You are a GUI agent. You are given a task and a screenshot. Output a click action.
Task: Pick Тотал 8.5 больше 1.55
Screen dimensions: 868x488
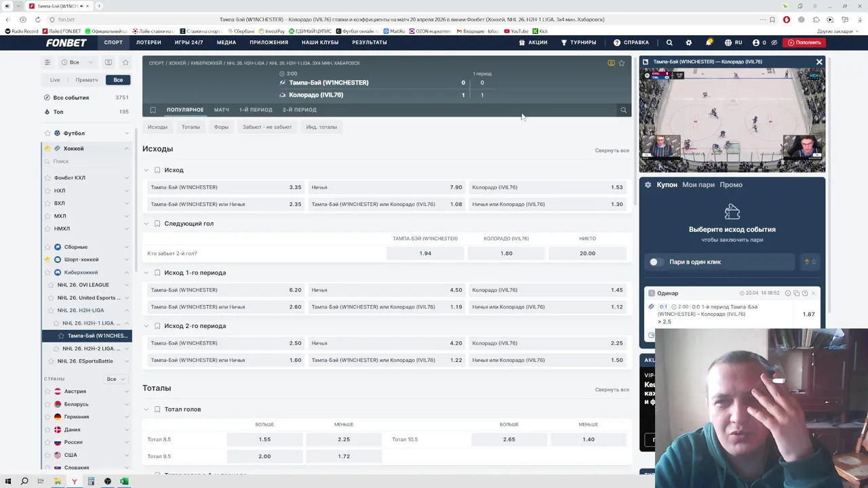click(x=264, y=439)
